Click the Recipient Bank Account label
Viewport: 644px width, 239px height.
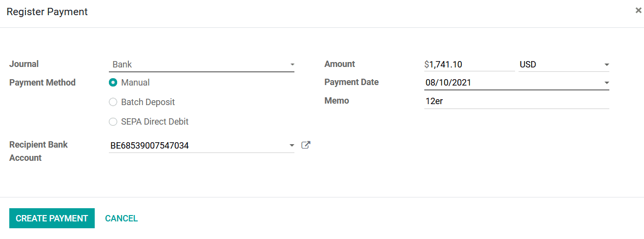(39, 151)
